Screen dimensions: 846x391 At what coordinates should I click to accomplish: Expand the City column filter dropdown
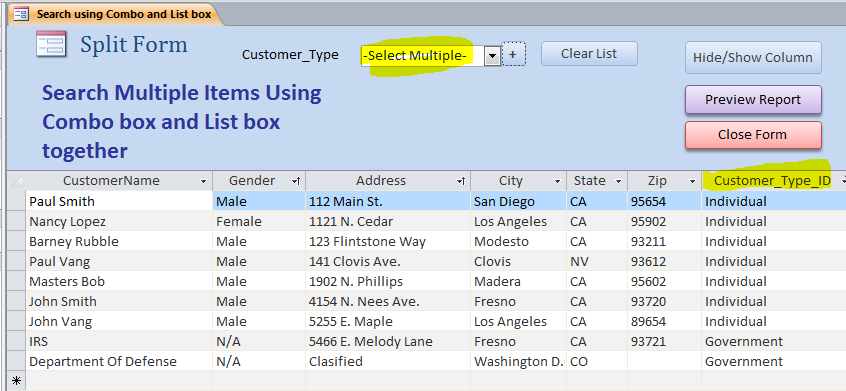[557, 181]
